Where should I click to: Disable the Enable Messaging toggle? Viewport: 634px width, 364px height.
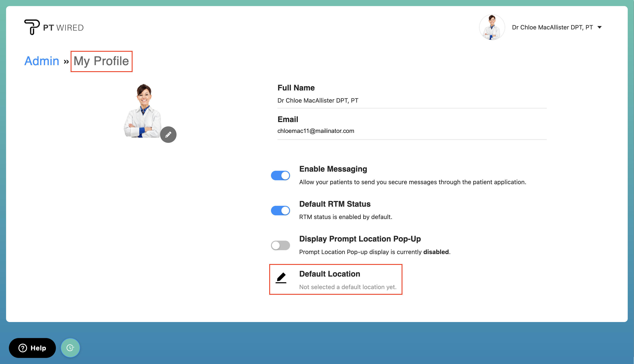280,175
